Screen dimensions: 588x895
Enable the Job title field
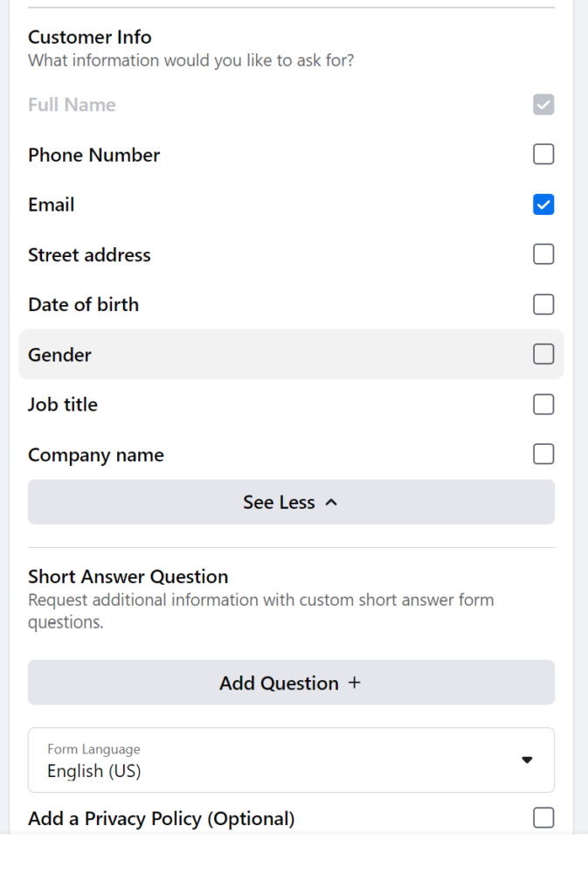543,404
